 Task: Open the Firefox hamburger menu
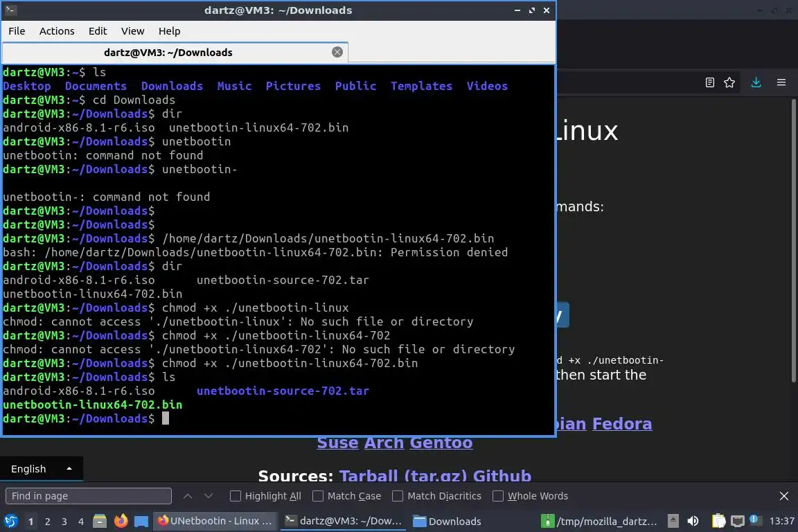[781, 82]
